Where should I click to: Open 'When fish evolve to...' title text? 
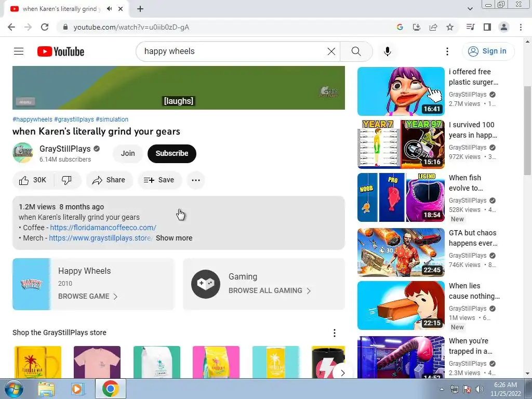[466, 183]
